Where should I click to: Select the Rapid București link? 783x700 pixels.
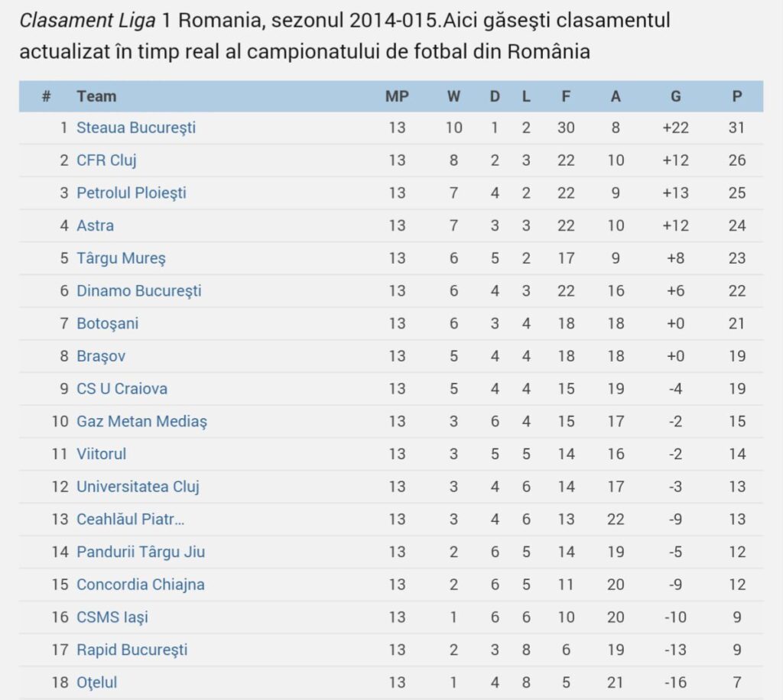tap(132, 650)
